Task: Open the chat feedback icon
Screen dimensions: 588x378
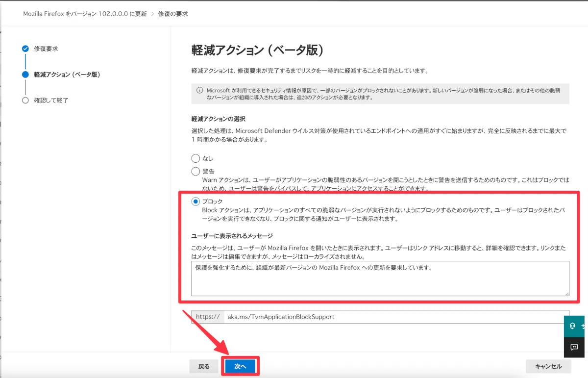Action: 574,347
